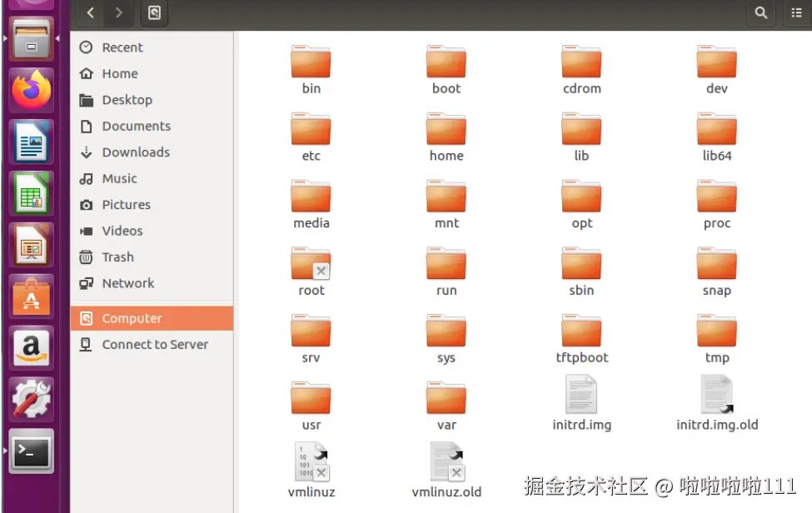
Task: Click the Computer location button in the path bar
Action: pyautogui.click(x=154, y=12)
